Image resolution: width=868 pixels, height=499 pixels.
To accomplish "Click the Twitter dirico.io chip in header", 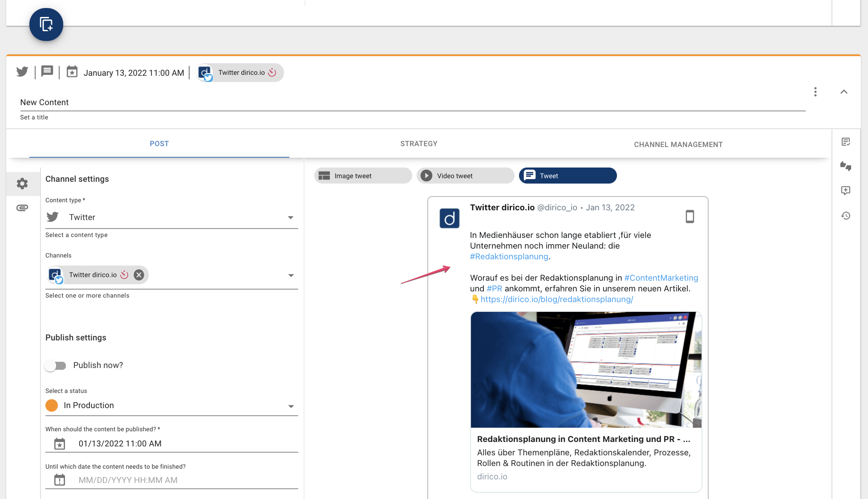I will pos(240,73).
